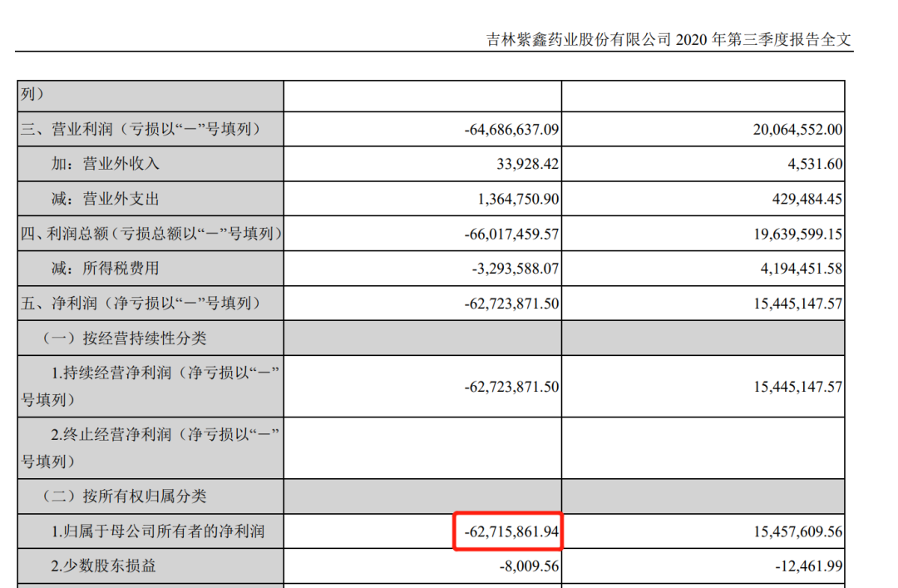Select operating profit value -64,686,637.09

click(x=511, y=130)
